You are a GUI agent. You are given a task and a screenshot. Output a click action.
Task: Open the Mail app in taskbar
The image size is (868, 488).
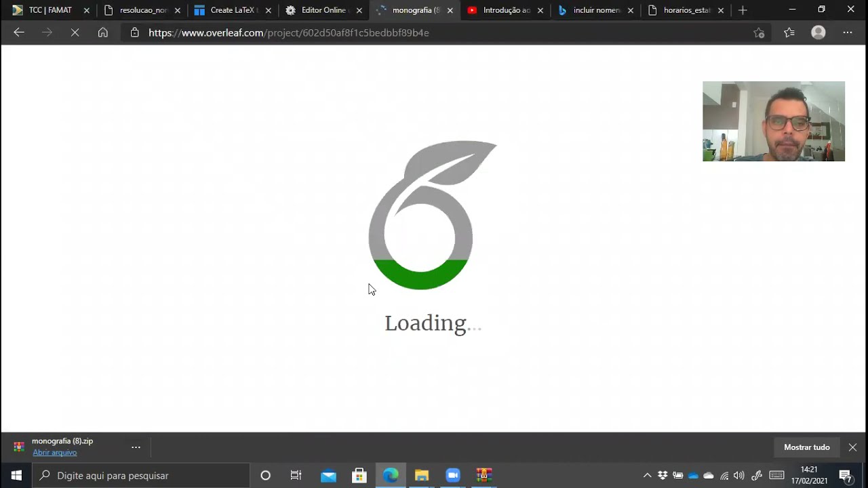[x=328, y=475]
